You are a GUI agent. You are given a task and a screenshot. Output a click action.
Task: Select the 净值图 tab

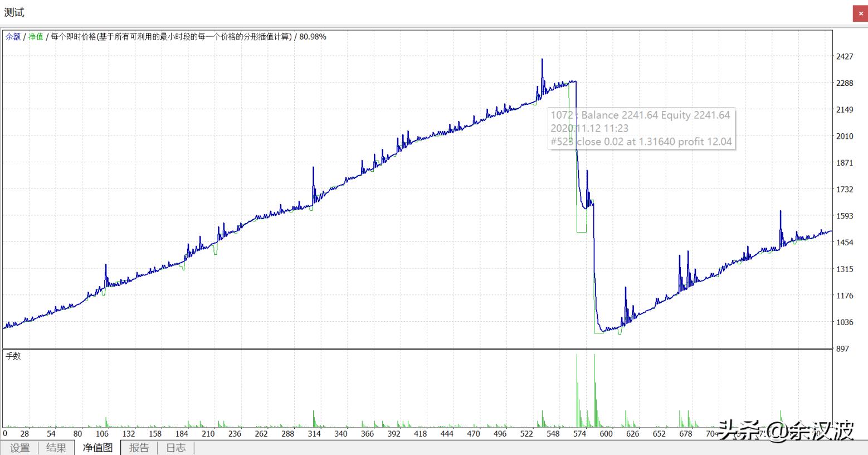point(97,448)
